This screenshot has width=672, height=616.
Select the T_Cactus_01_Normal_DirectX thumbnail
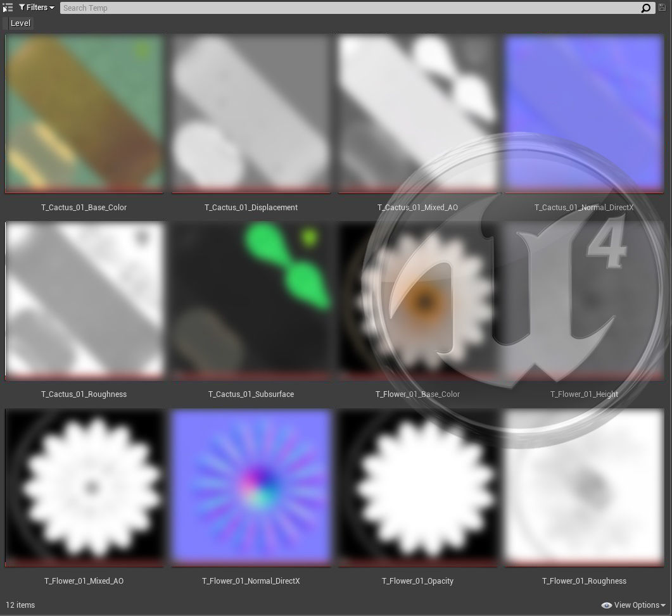point(584,113)
